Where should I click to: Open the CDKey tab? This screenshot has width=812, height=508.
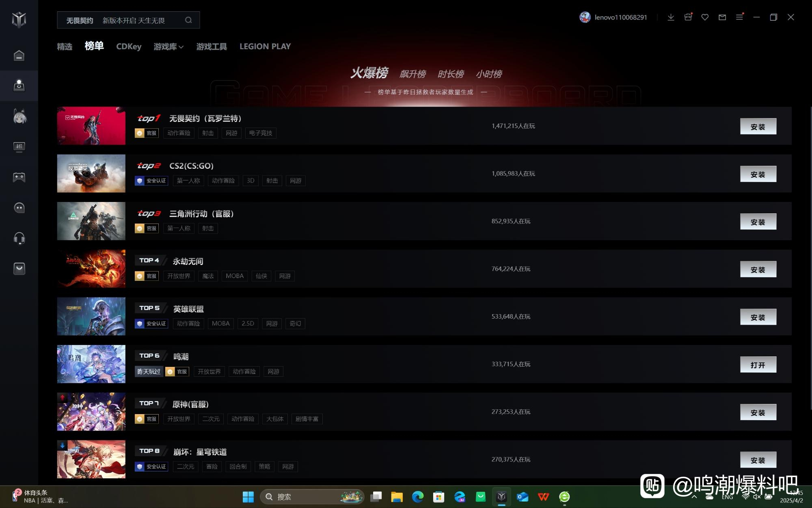129,47
